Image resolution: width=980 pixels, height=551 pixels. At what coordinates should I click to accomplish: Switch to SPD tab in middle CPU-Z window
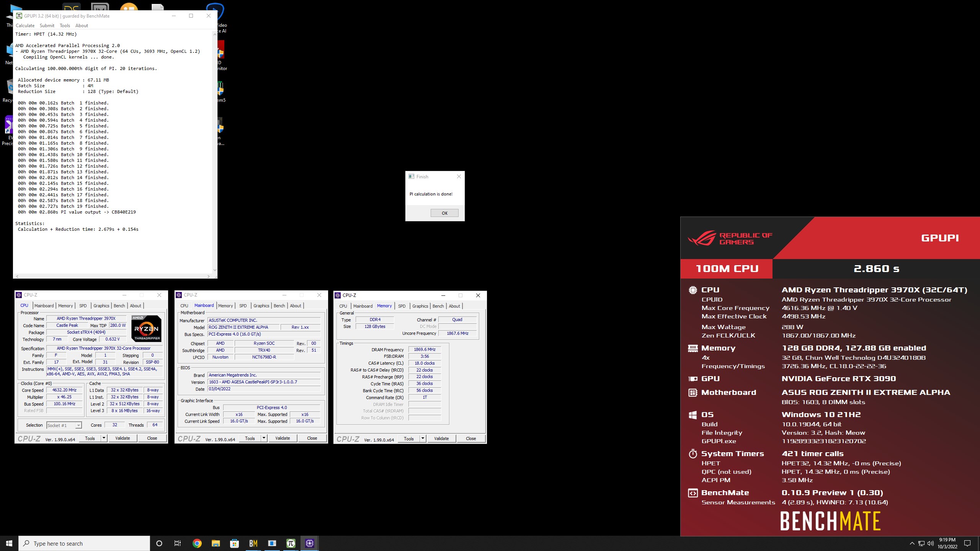tap(243, 306)
